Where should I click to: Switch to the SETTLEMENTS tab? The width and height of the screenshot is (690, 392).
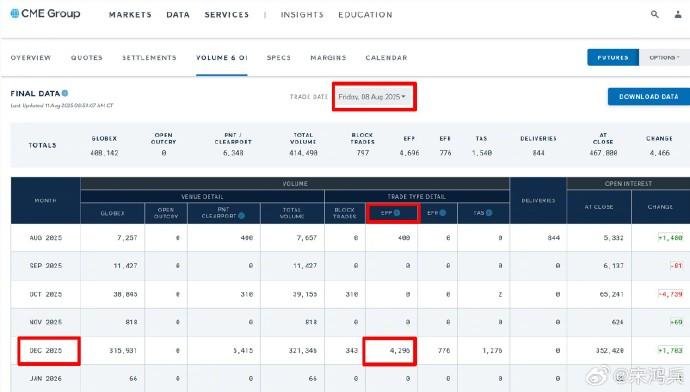pos(149,58)
